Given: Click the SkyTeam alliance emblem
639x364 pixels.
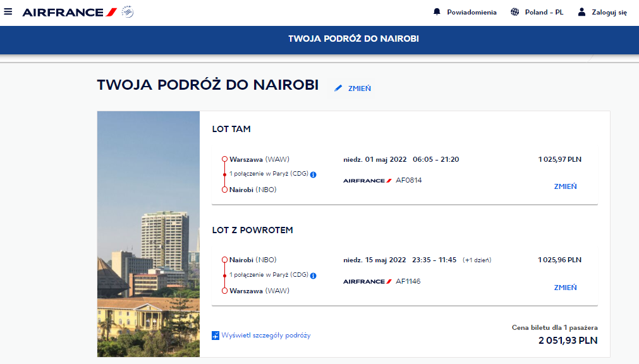Looking at the screenshot, I should tap(128, 12).
